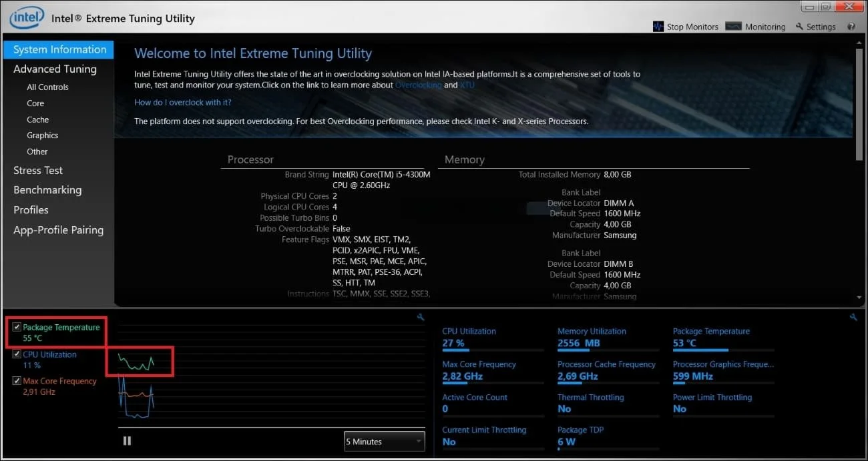Click the Max Core Frequency 2,82 GHz tile

[493, 371]
